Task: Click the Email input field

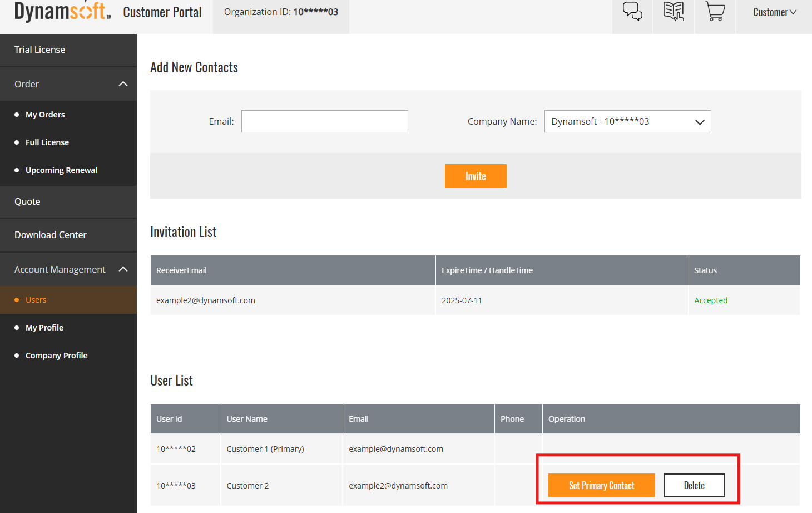Action: (324, 121)
